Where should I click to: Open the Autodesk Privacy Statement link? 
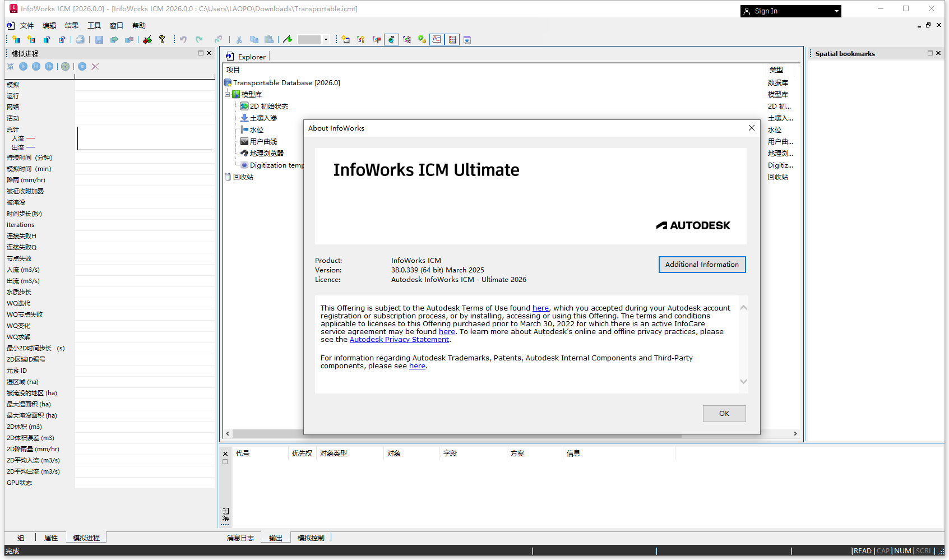tap(399, 339)
